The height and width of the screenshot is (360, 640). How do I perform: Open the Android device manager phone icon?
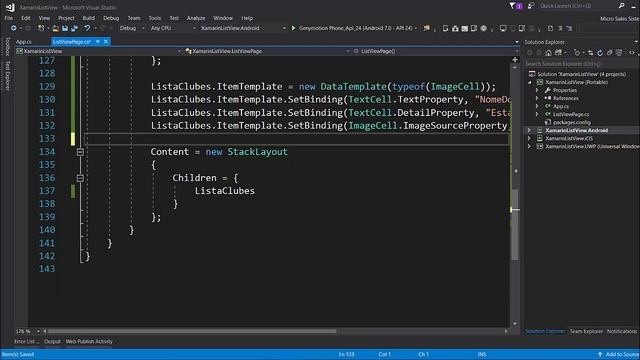coord(445,28)
